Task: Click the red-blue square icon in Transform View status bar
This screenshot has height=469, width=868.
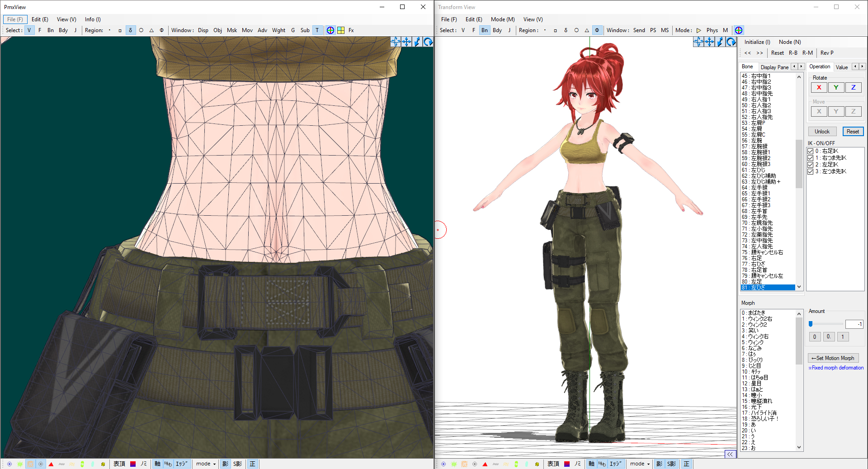Action: (567, 464)
